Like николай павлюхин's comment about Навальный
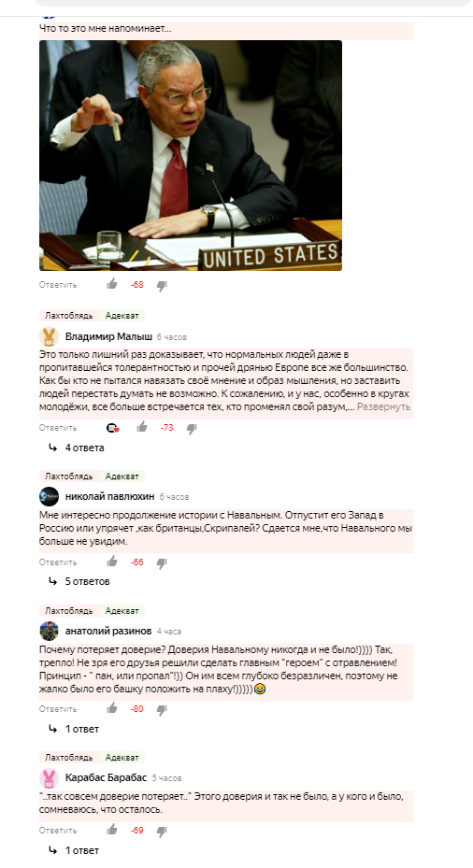The image size is (473, 868). pos(112,562)
